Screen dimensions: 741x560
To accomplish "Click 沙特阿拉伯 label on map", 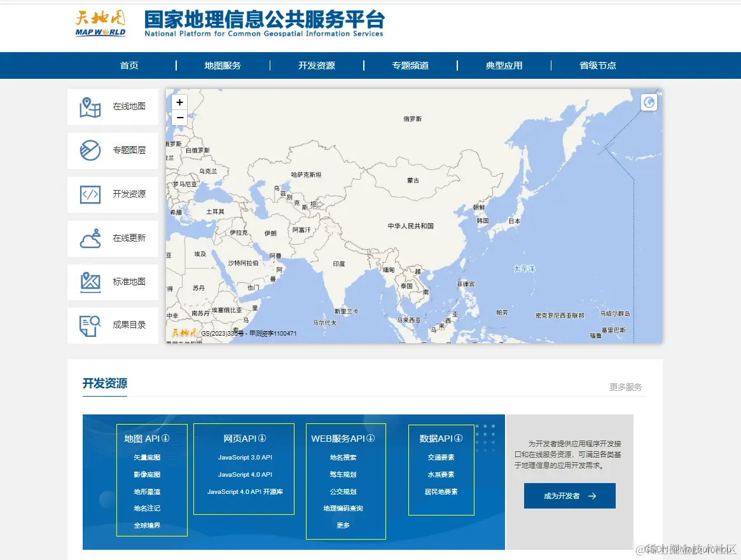I will tap(244, 263).
